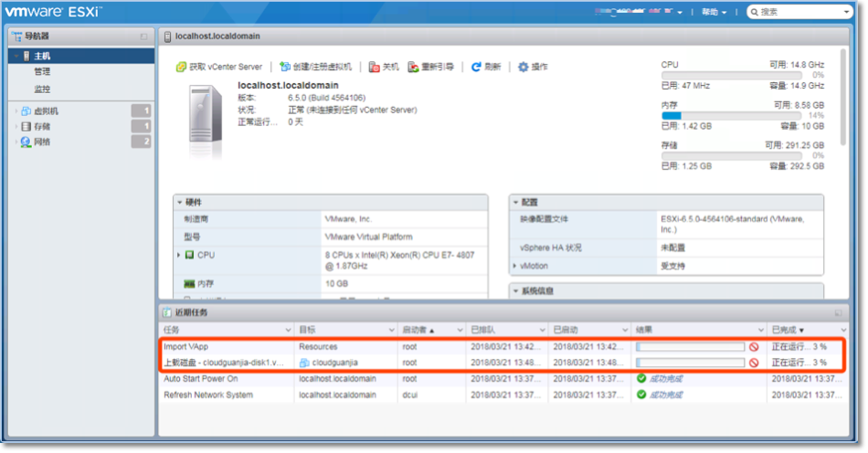Viewport: 868px width, 453px height.
Task: Click the 内存 memory icon in the 硬件 panel
Action: (x=189, y=284)
